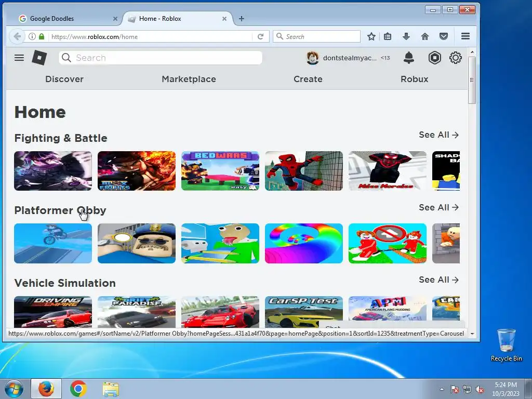This screenshot has height=399, width=532.
Task: Open the green-shirt character obby thumbnail
Action: click(x=220, y=243)
